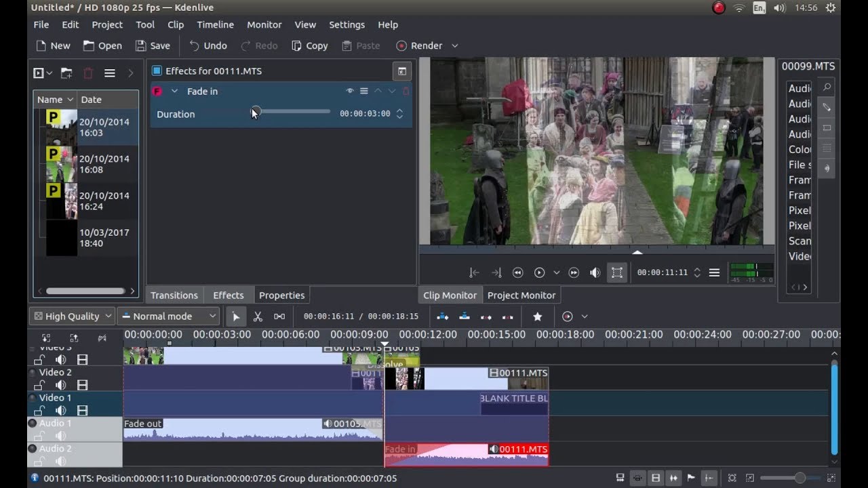Toggle the Fade in effect eye icon
Screen dimensions: 868x488
350,91
